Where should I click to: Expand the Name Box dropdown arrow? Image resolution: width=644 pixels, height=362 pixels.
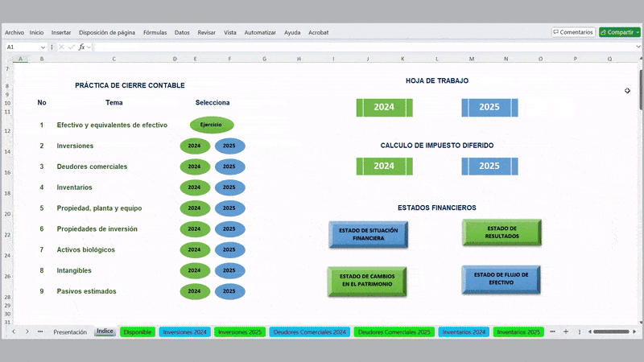click(x=43, y=47)
